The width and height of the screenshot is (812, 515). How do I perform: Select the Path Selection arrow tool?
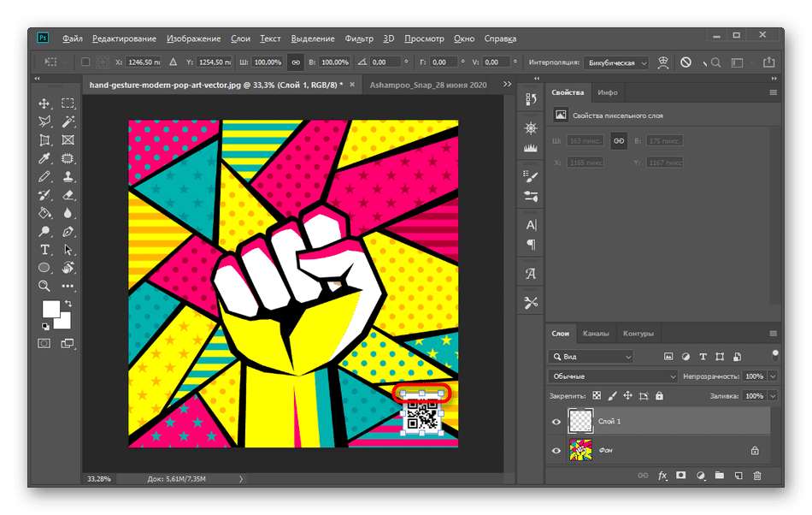(x=68, y=250)
